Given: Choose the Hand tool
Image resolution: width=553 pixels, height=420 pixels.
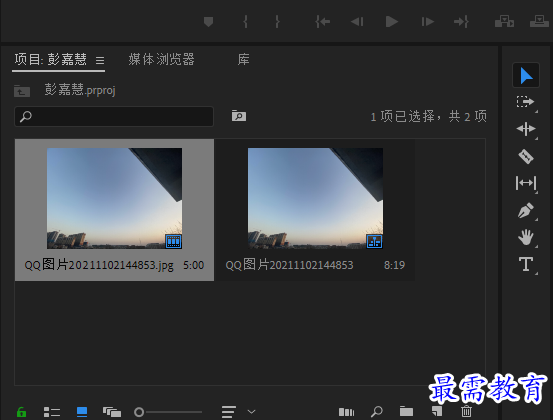Looking at the screenshot, I should tap(525, 237).
